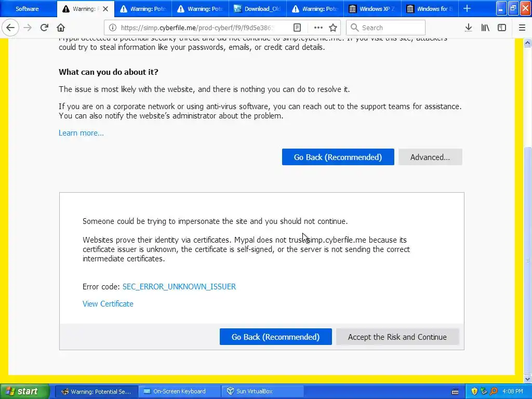Close the active Warning tab
Screen dimensions: 532x399
[105, 9]
